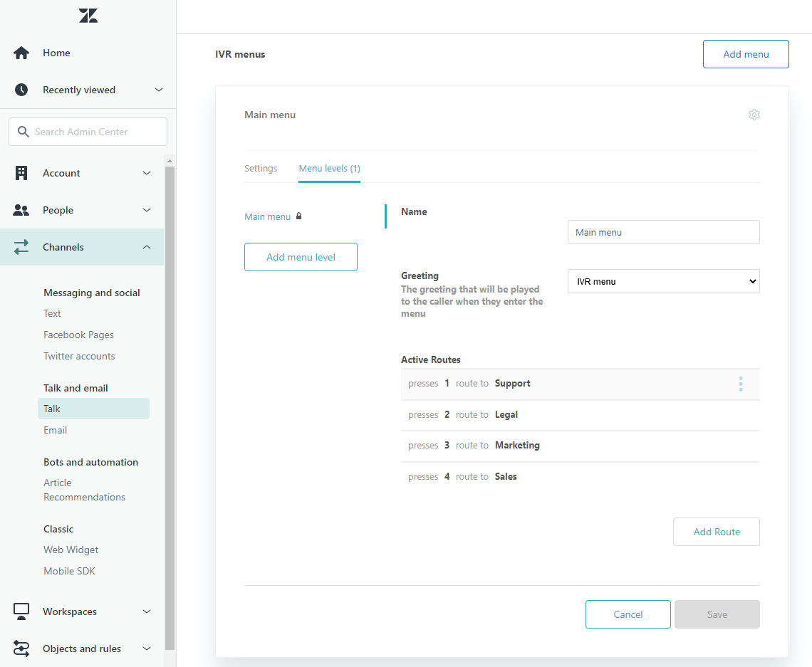Click the Messaging and social heading
Screen dimensions: 812x667
tap(92, 293)
